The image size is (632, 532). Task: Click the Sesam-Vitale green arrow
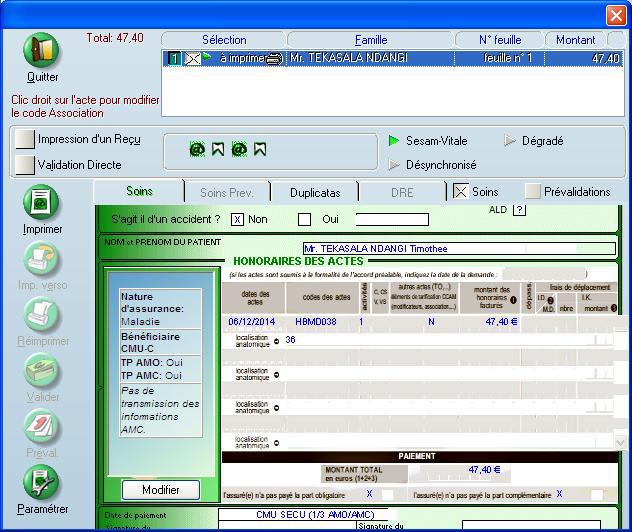[394, 141]
